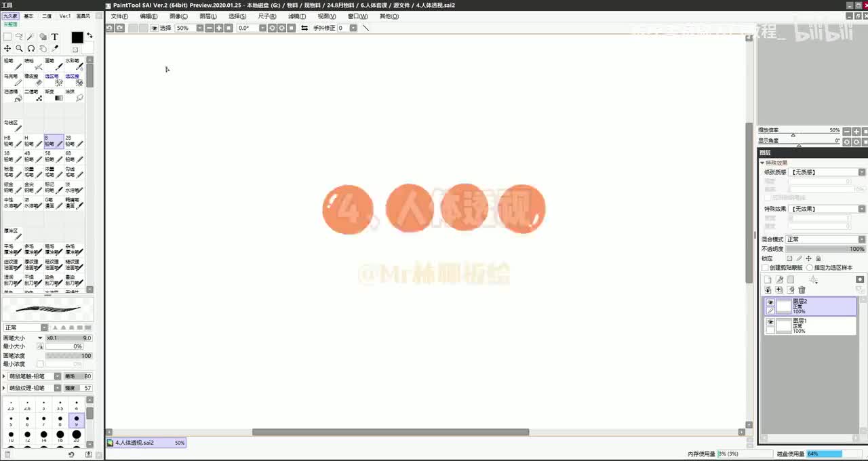Toggle 最小浓度 checkbox
The width and height of the screenshot is (868, 461).
[40, 364]
